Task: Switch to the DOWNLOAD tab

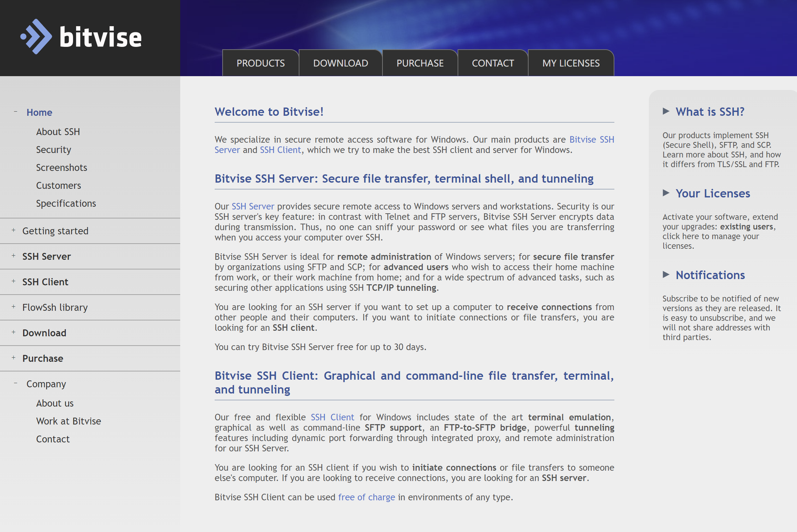Action: [340, 63]
